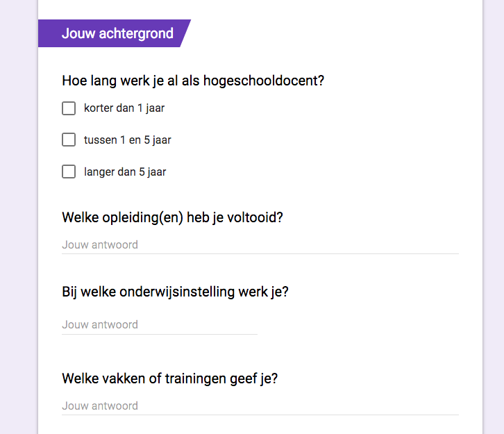Image resolution: width=504 pixels, height=434 pixels.
Task: Select the "korter dan 1 jaar" label text
Action: (124, 108)
